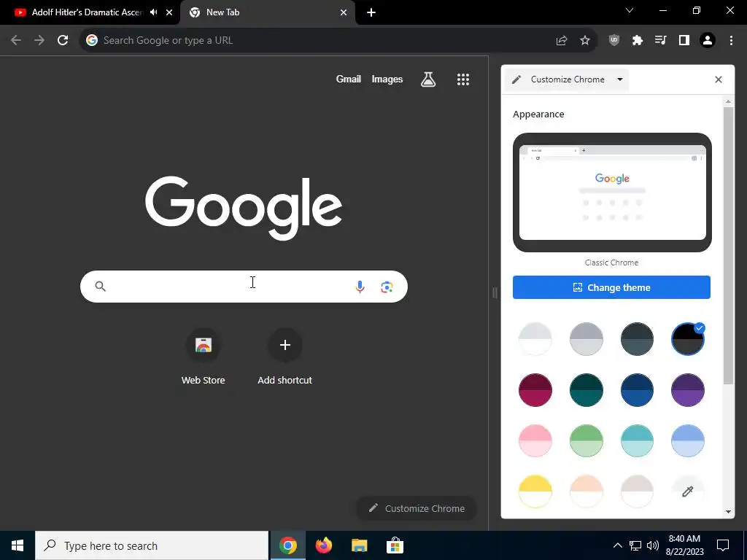Click the Change theme button
The image size is (747, 560).
tap(611, 287)
